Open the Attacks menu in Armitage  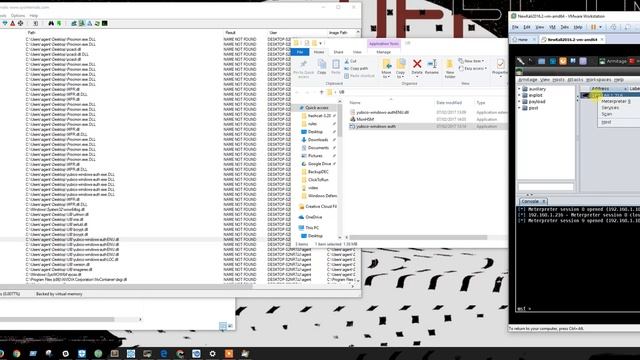[575, 80]
